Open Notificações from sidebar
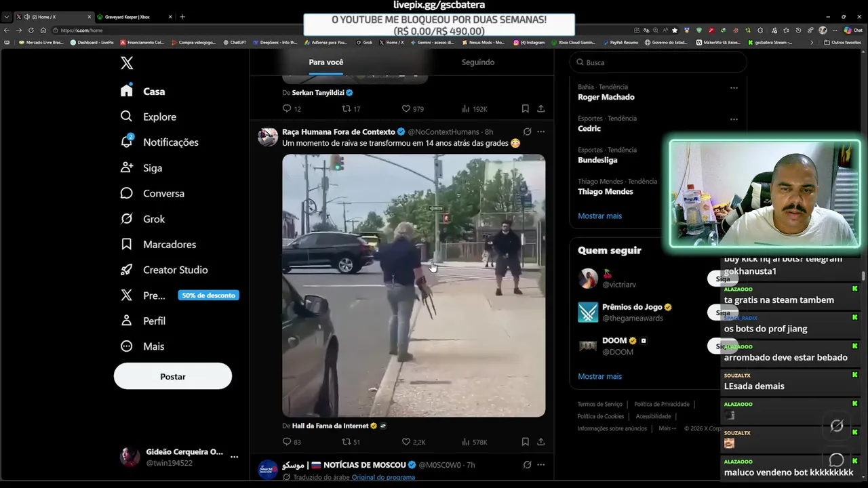Screen dimensions: 868x488 point(159,142)
